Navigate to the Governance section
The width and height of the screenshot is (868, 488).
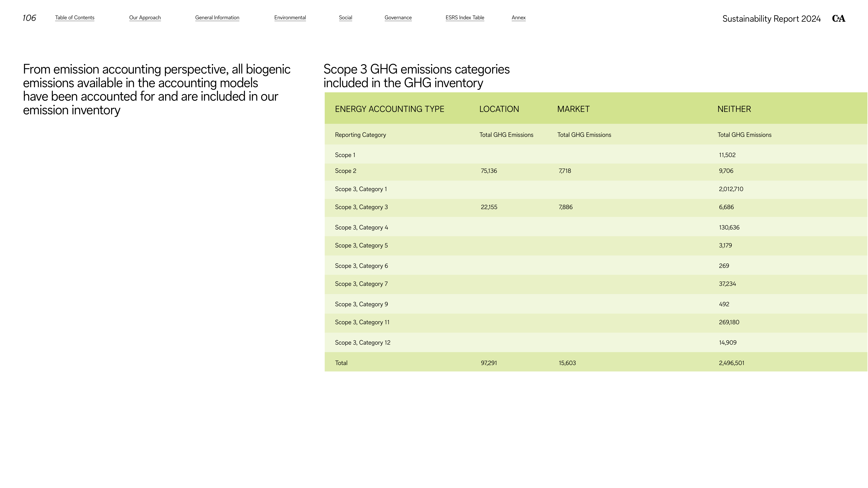coord(398,18)
